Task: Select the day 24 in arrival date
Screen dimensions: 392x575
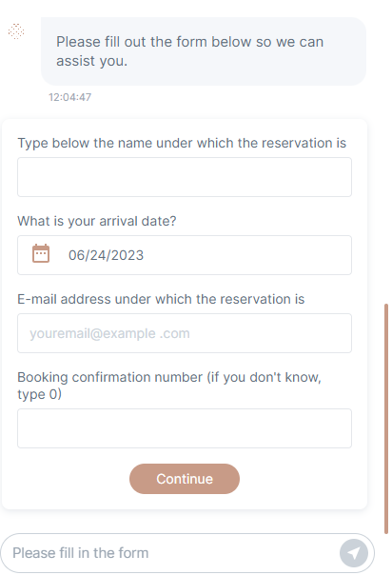Action: [x=97, y=255]
